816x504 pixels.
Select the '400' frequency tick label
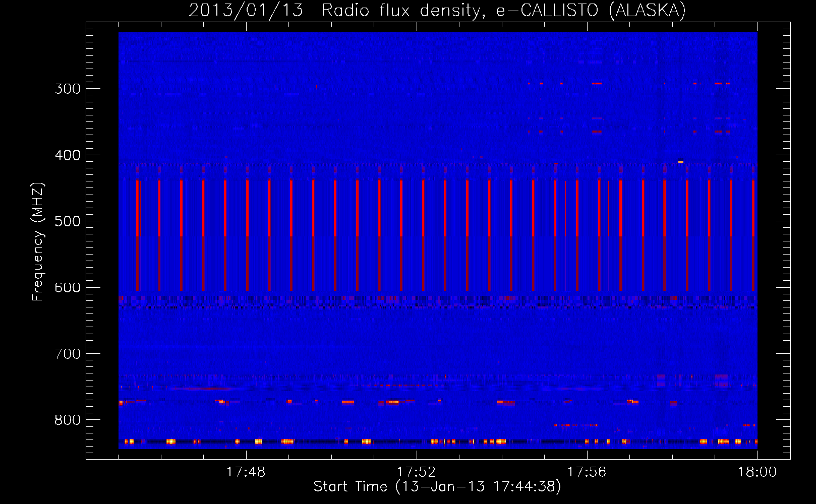pyautogui.click(x=68, y=155)
